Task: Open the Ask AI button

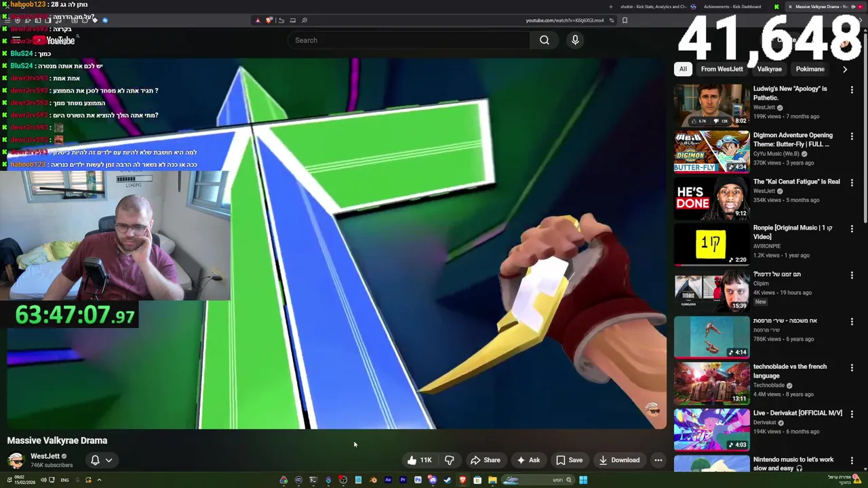Action: tap(528, 460)
